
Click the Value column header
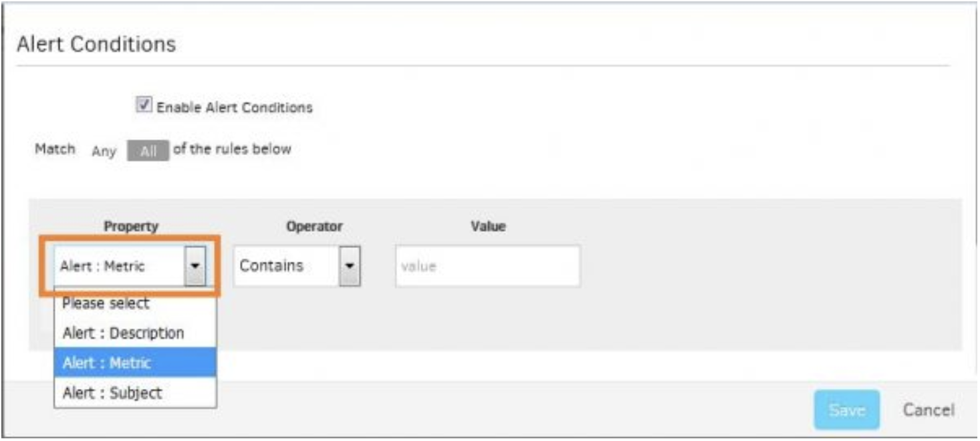488,227
